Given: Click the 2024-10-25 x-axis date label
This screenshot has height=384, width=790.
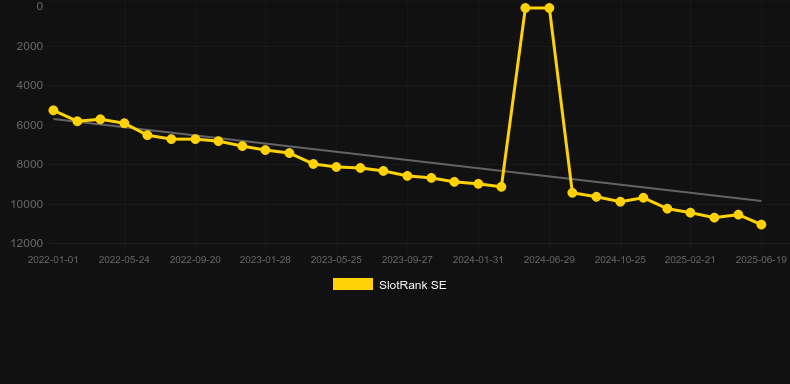Looking at the screenshot, I should [620, 260].
